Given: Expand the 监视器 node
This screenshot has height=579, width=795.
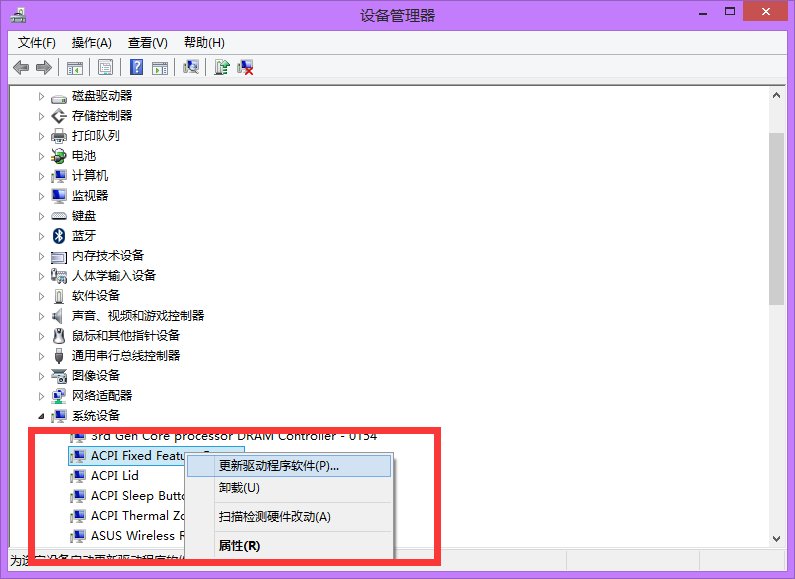Looking at the screenshot, I should click(41, 196).
